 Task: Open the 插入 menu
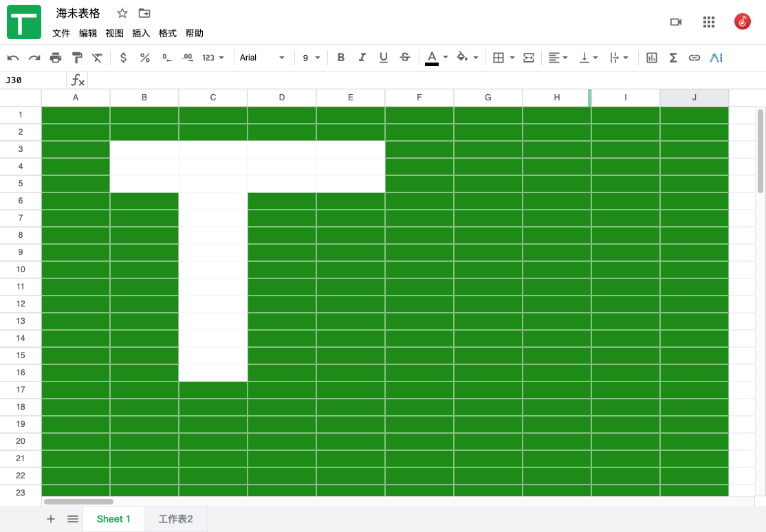tap(141, 33)
